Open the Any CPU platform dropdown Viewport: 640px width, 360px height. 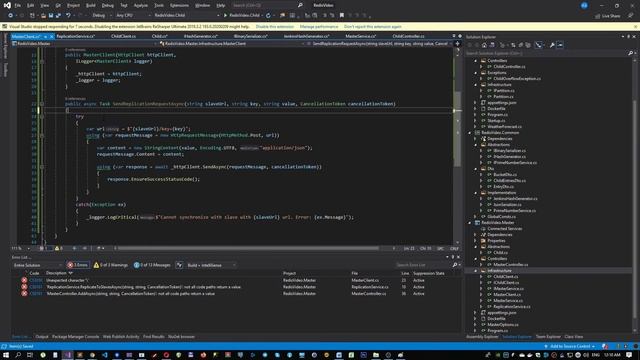coord(133,16)
